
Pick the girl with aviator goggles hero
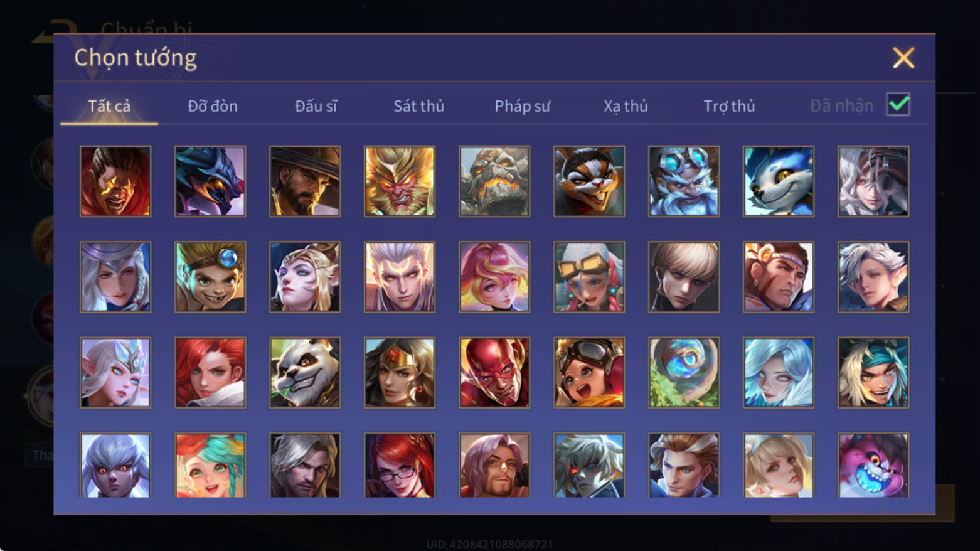(x=589, y=372)
